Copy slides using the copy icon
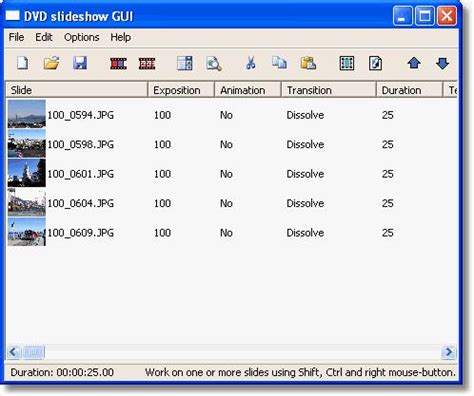This screenshot has height=396, width=474. coord(279,63)
